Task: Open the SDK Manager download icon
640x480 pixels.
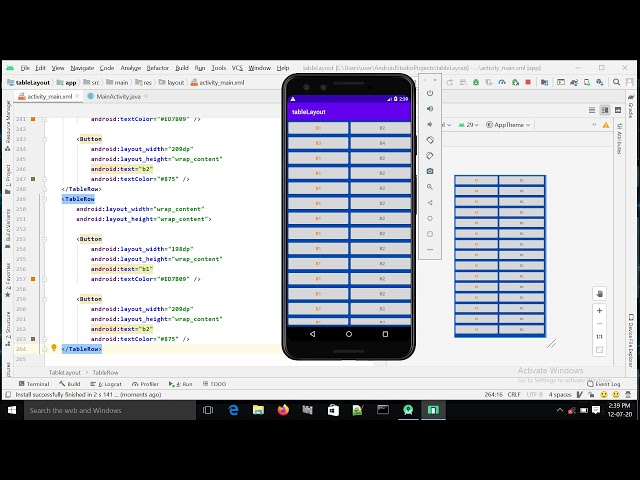Action: (x=600, y=82)
